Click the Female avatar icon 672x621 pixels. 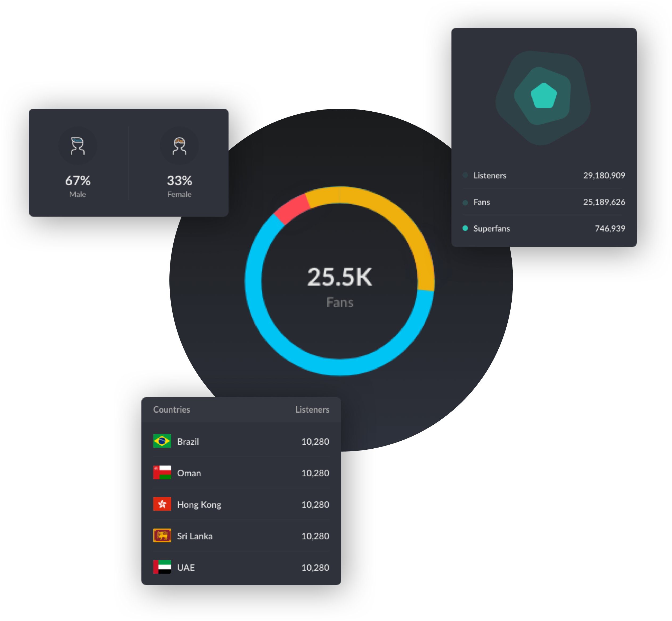coord(179,146)
